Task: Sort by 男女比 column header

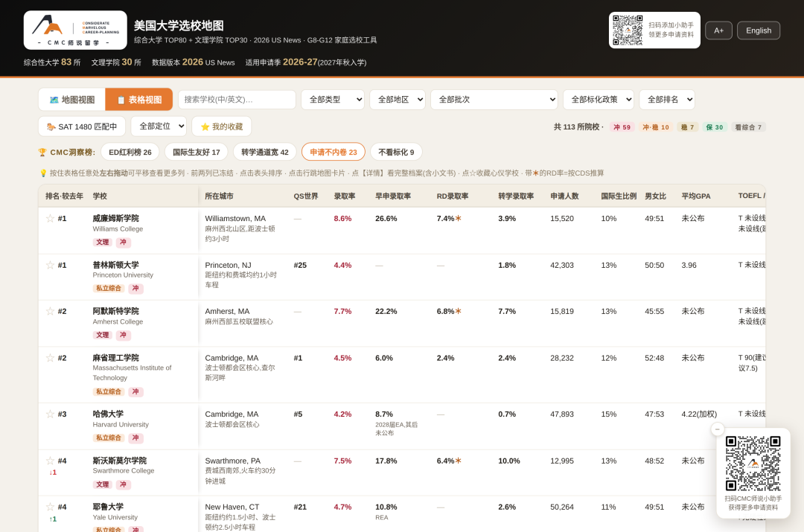Action: pos(655,196)
